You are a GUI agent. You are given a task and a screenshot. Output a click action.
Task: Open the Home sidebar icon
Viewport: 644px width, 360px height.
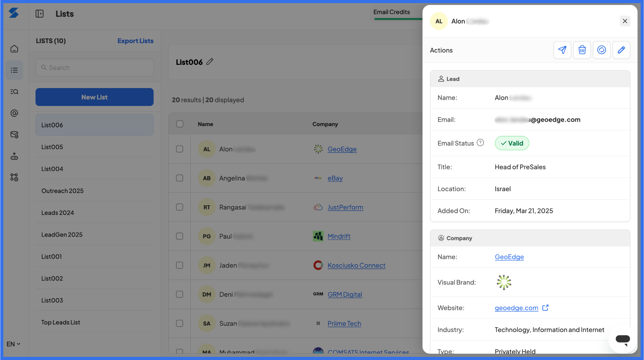pos(14,49)
